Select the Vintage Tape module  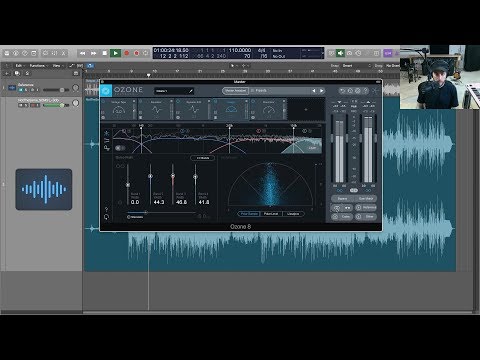[x=119, y=109]
